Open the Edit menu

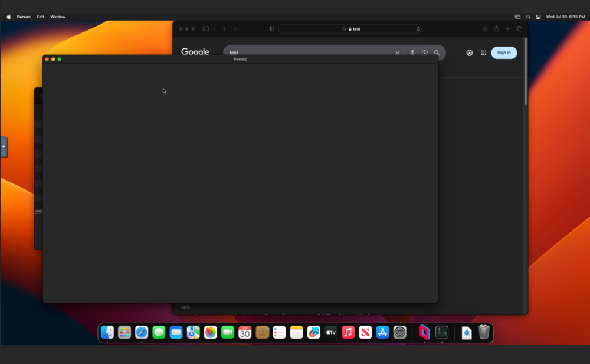[40, 17]
